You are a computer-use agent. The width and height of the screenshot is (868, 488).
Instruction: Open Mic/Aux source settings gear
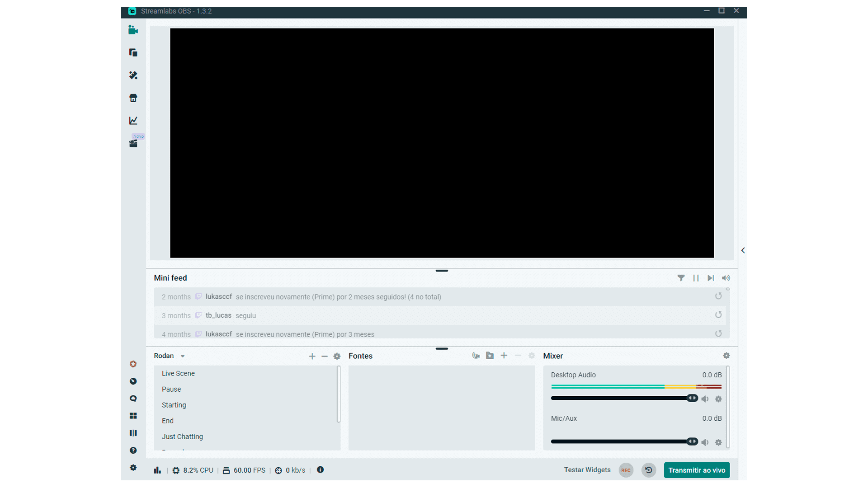718,442
